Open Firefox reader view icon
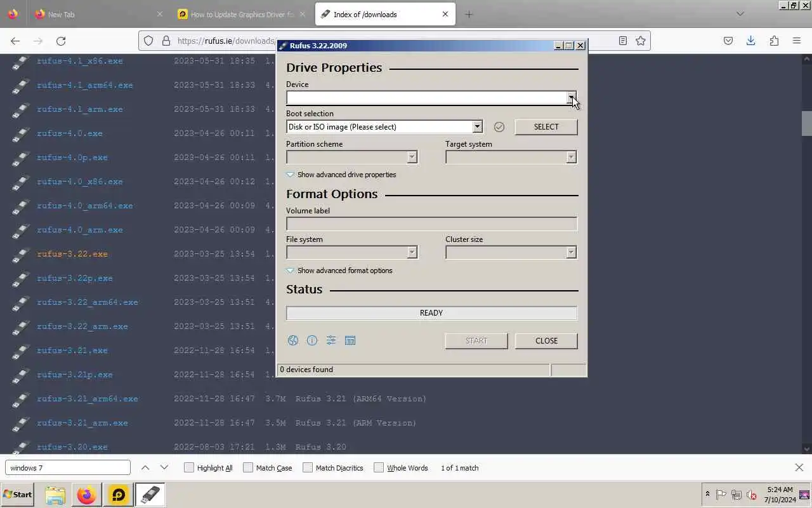Viewport: 812px width, 508px height. (623, 41)
